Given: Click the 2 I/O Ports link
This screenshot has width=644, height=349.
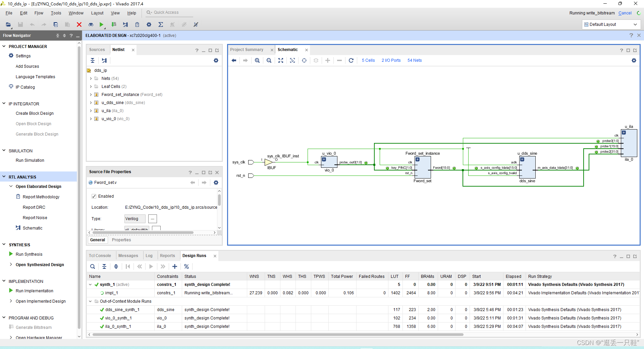Looking at the screenshot, I should click(391, 60).
